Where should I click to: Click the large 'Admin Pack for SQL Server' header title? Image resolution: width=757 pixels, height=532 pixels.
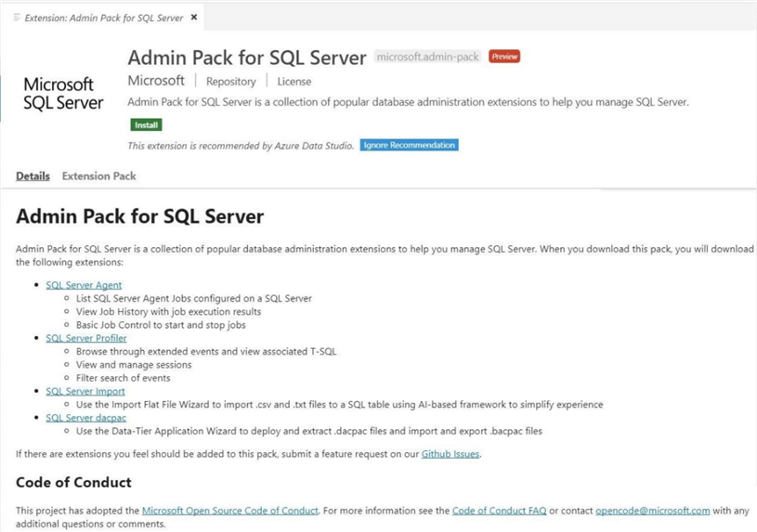click(247, 58)
